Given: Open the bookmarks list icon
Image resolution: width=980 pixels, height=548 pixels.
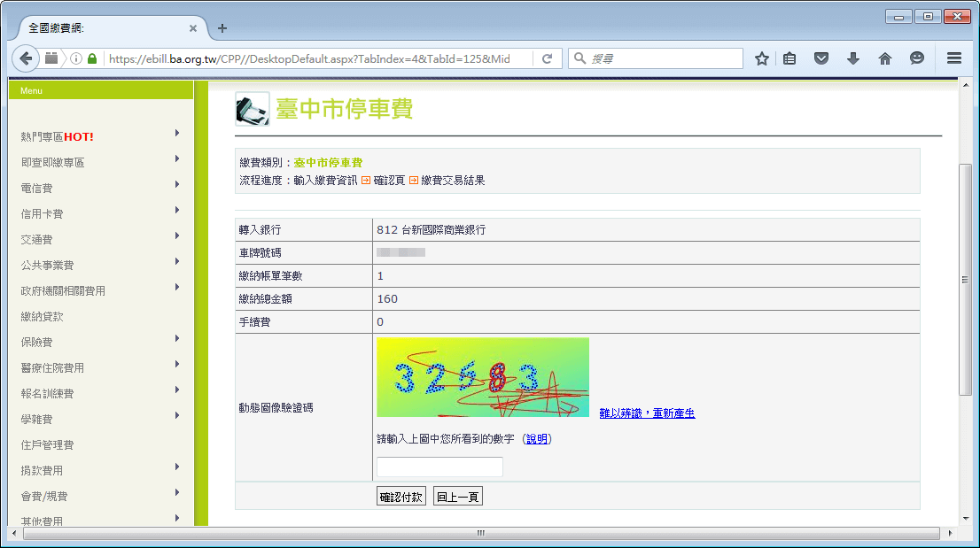Looking at the screenshot, I should 789,58.
